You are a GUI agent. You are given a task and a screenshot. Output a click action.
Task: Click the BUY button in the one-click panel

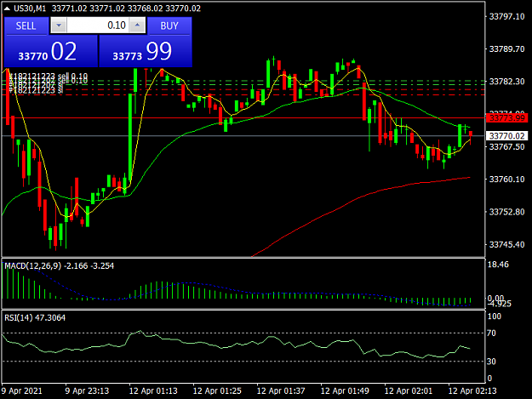tap(169, 26)
